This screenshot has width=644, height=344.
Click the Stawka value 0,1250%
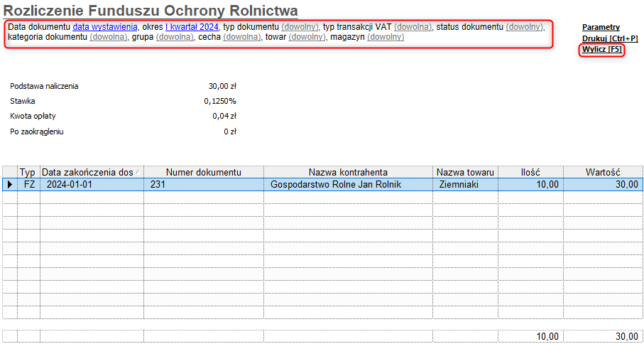[x=220, y=101]
